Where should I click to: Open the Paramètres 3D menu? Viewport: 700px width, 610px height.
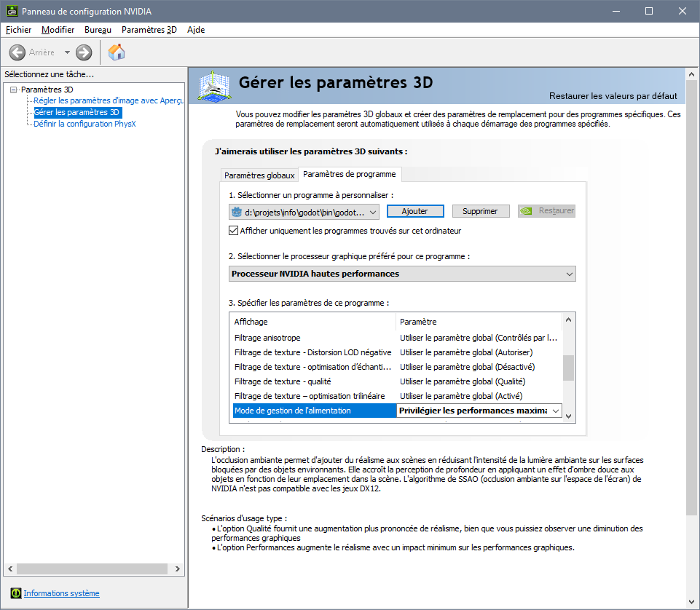click(149, 29)
